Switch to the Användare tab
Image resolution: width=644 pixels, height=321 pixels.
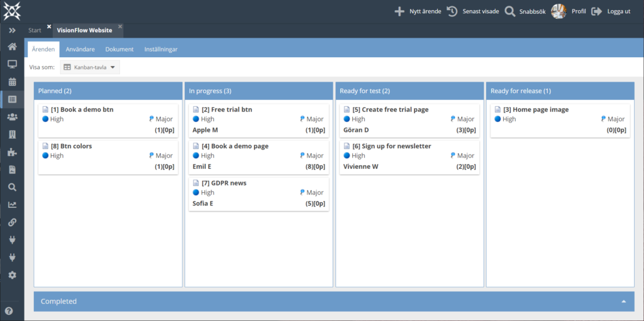point(80,49)
